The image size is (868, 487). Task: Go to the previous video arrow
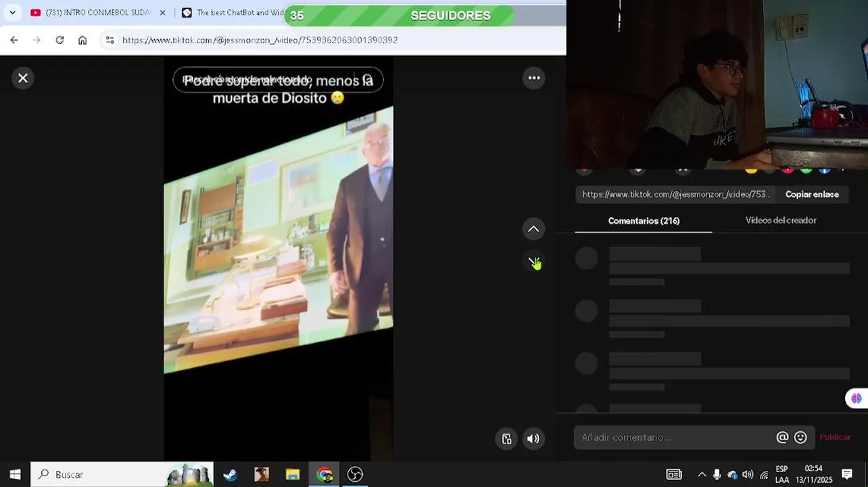coord(533,229)
